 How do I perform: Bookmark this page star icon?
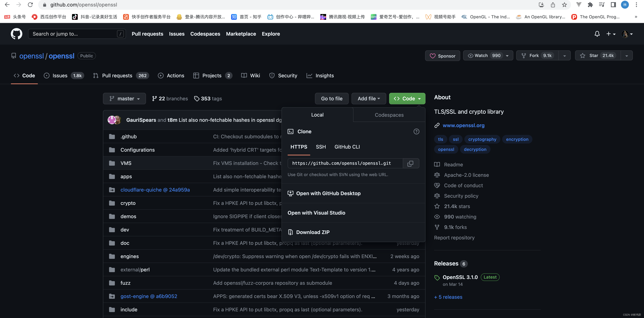tap(564, 5)
